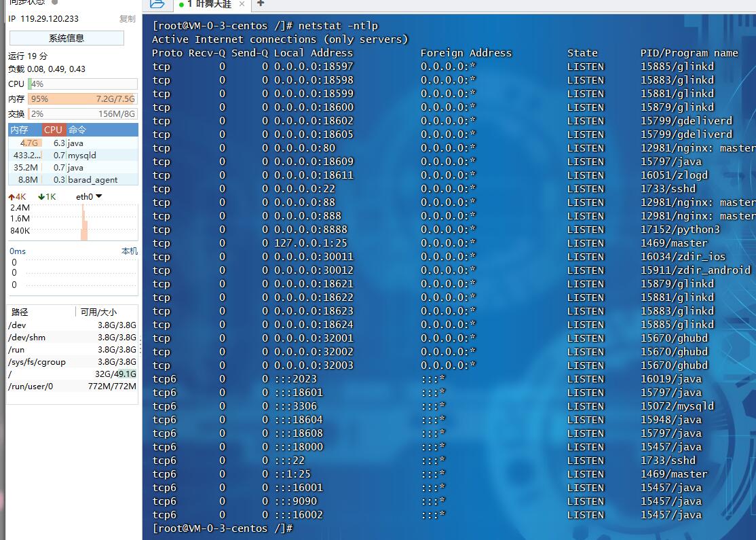Select the /run/user/0 disk row

(73, 386)
